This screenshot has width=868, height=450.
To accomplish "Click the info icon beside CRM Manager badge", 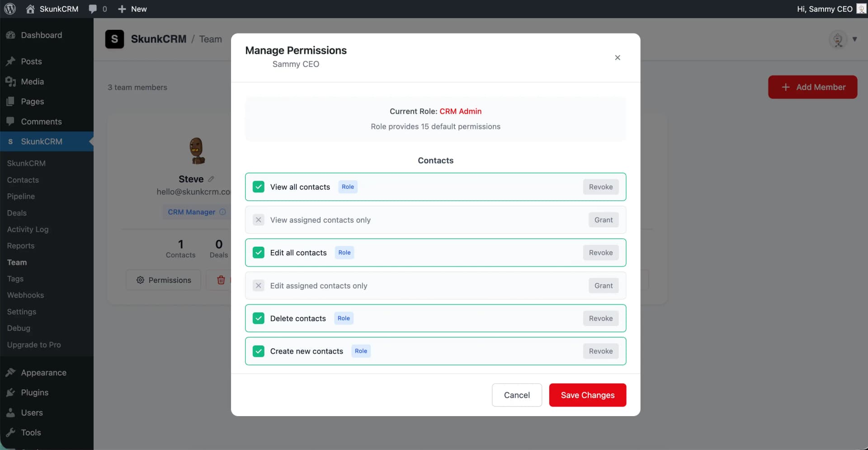I will (x=223, y=212).
